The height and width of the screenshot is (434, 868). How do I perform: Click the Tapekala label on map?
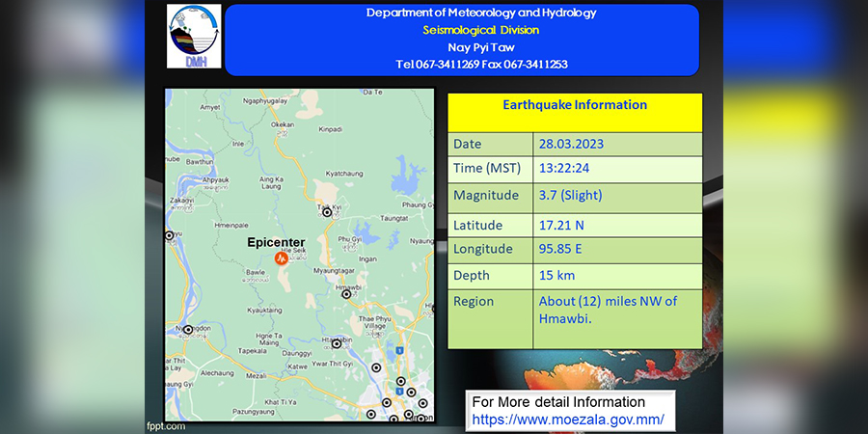point(253,350)
